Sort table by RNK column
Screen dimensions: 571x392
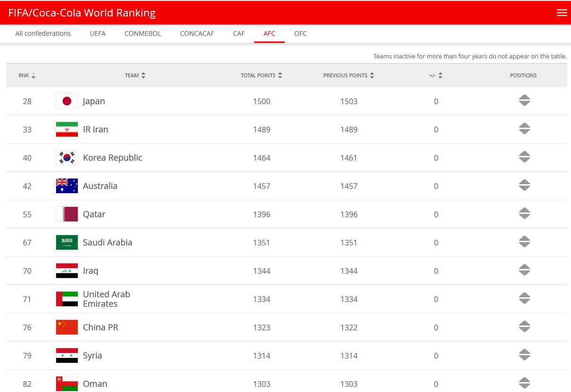coord(27,75)
